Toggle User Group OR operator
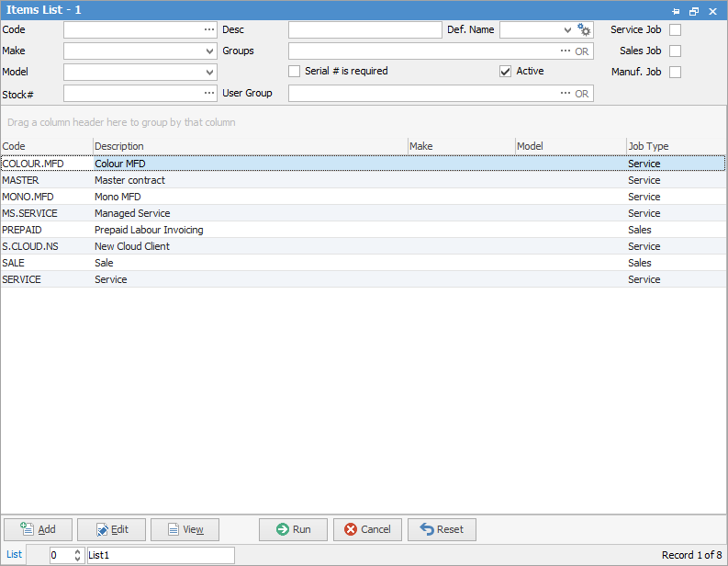 pos(582,94)
